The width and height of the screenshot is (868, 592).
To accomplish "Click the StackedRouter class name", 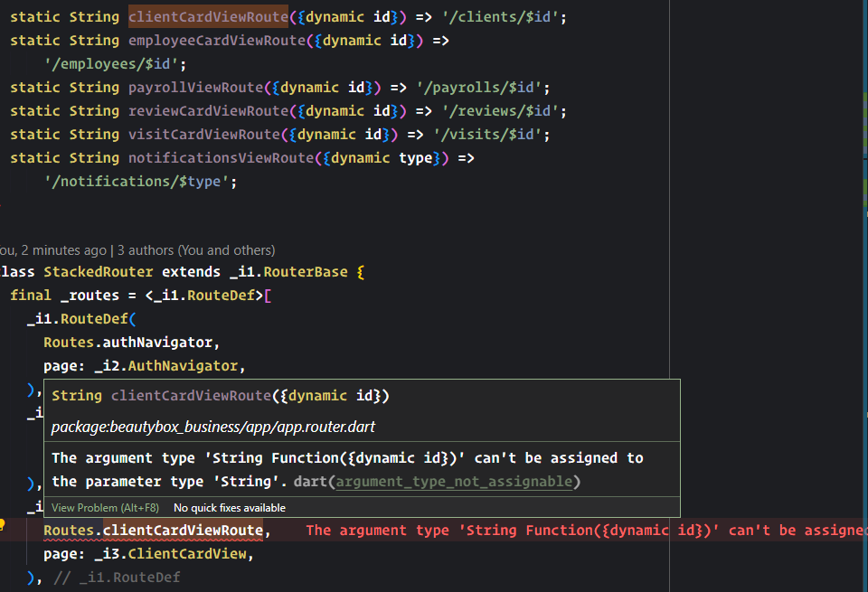I will tap(98, 271).
